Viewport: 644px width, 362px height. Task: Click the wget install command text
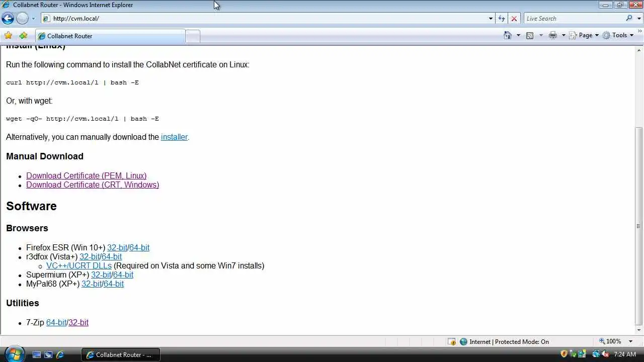[x=83, y=119]
